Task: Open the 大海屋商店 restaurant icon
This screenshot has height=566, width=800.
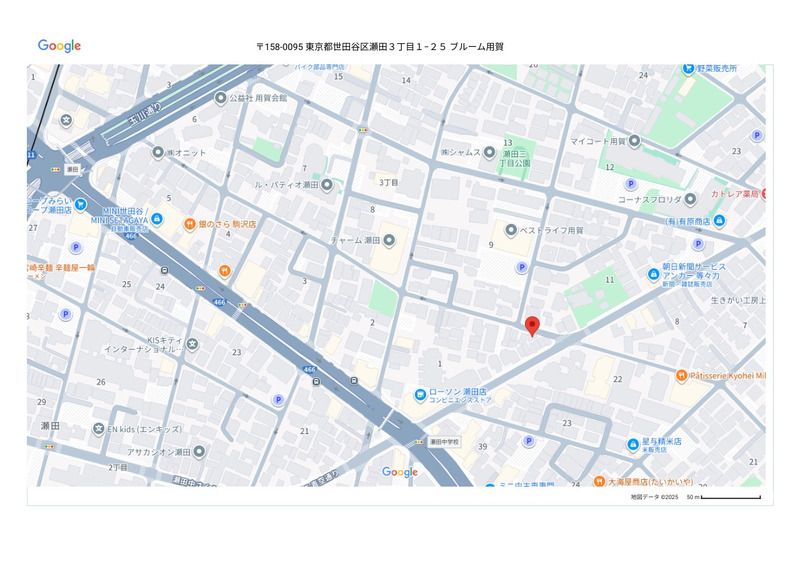Action: 599,481
